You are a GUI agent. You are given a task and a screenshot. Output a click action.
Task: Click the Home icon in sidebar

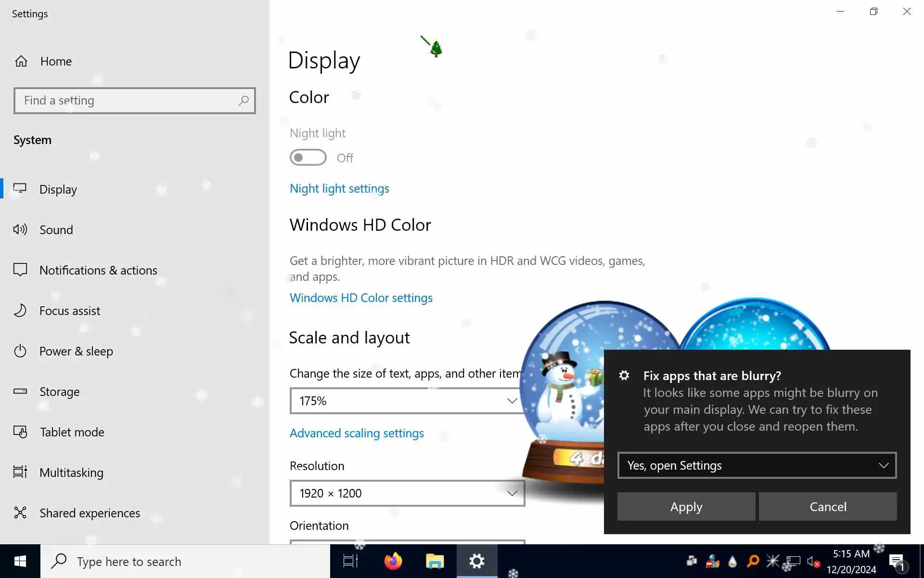coord(21,61)
